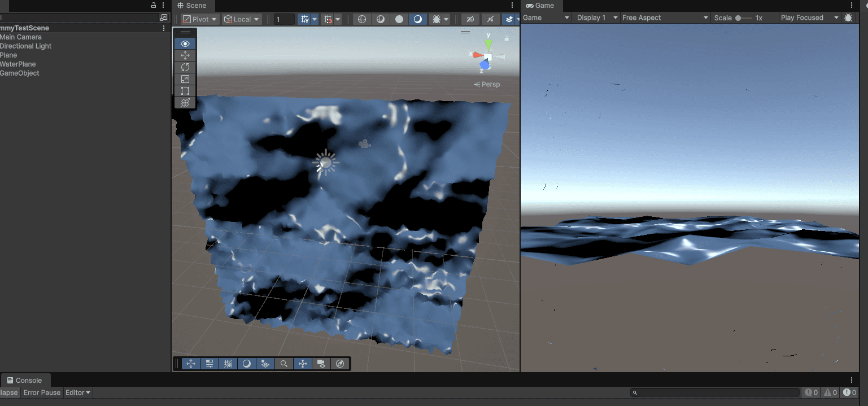Toggle 2D view mode in Scene
868x406 pixels.
pos(470,19)
